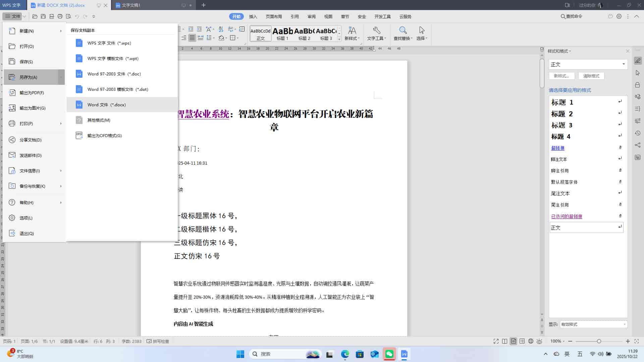This screenshot has width=644, height=362.
Task: Click the redo arrow icon
Action: (85, 16)
